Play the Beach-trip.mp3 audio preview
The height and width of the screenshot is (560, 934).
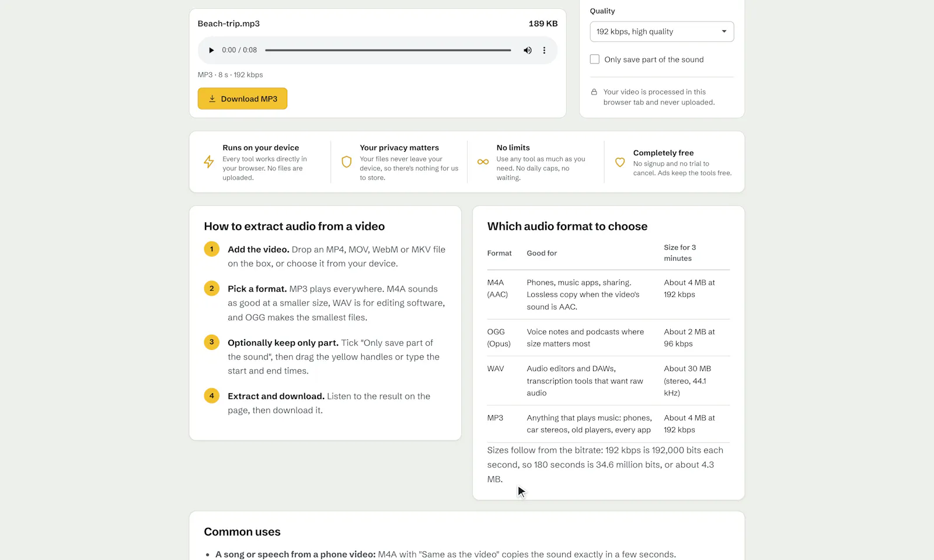(x=211, y=50)
